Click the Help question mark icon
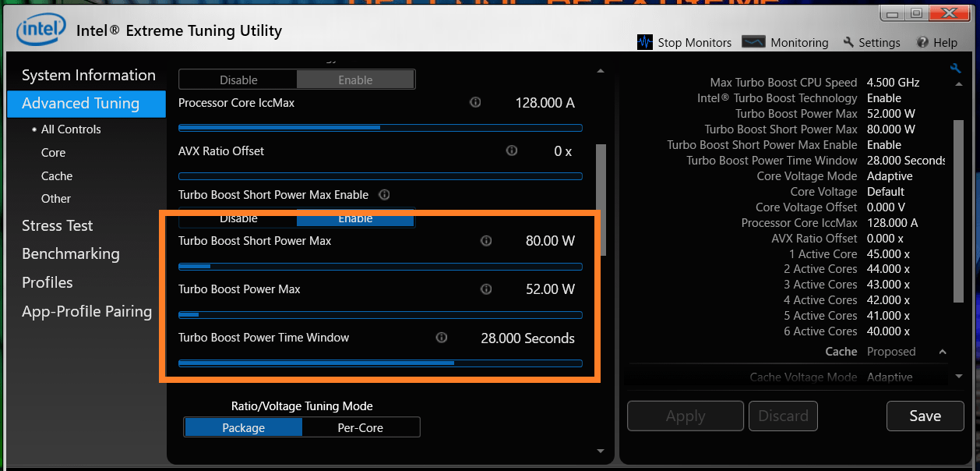Screen dimensions: 980x471 922,42
